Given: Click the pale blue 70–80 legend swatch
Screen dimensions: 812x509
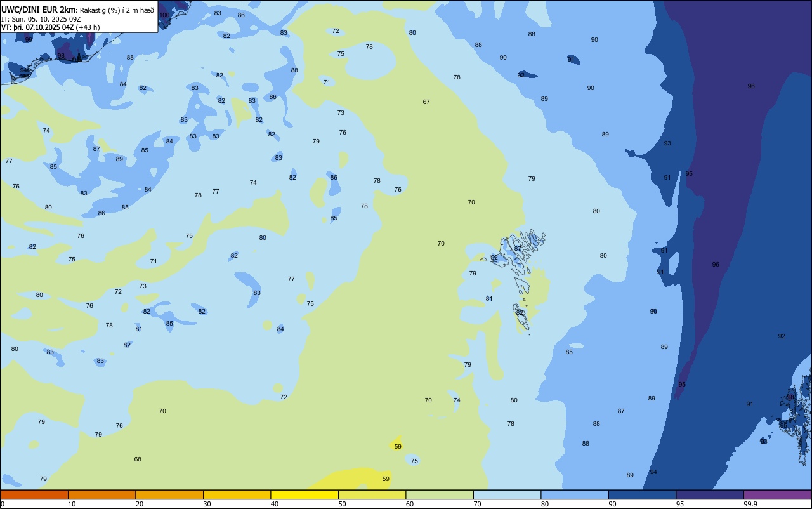Looking at the screenshot, I should (507, 494).
